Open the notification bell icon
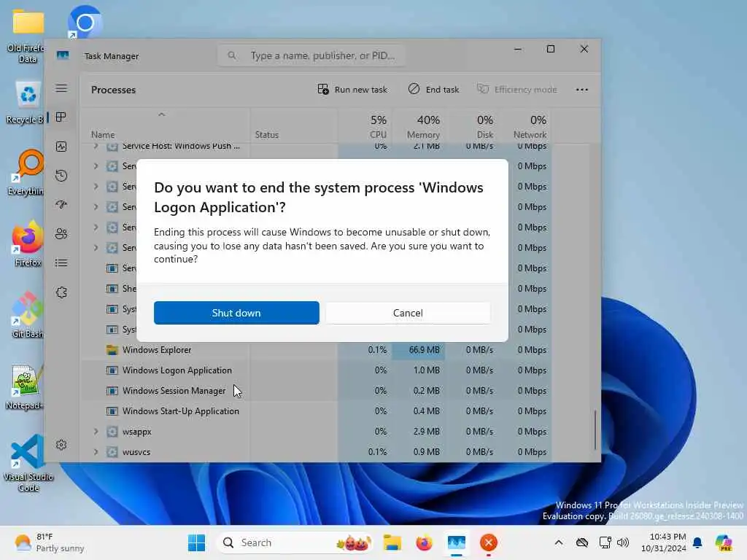 click(x=697, y=542)
